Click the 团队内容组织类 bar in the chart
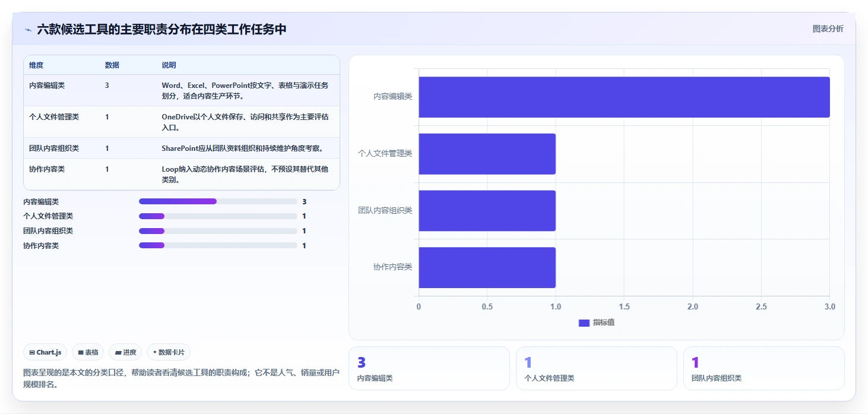This screenshot has height=414, width=868. click(x=487, y=211)
